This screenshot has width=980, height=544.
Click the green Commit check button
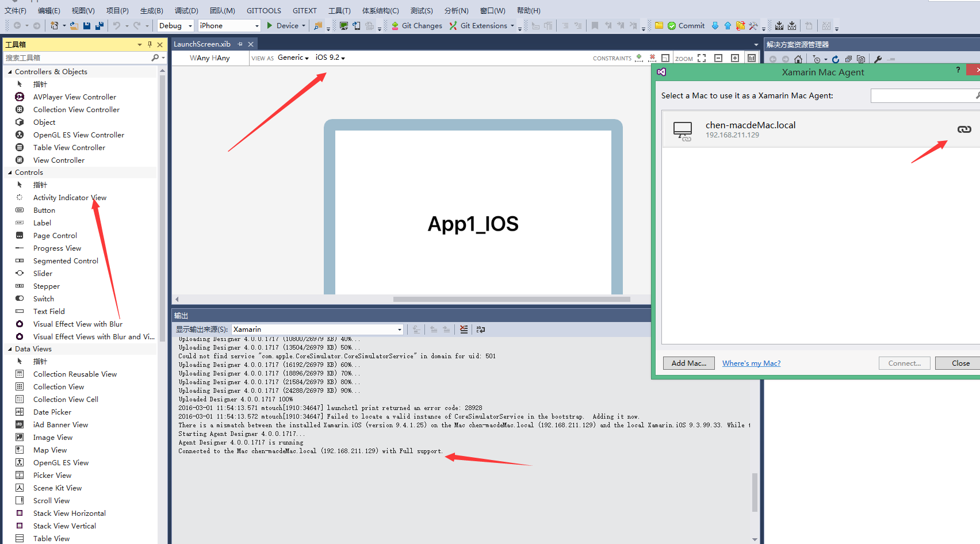coord(686,26)
